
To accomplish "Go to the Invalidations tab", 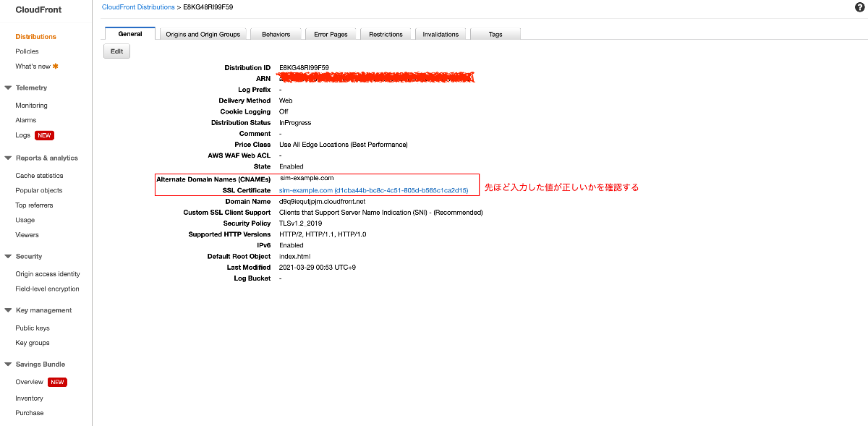I will (x=441, y=34).
